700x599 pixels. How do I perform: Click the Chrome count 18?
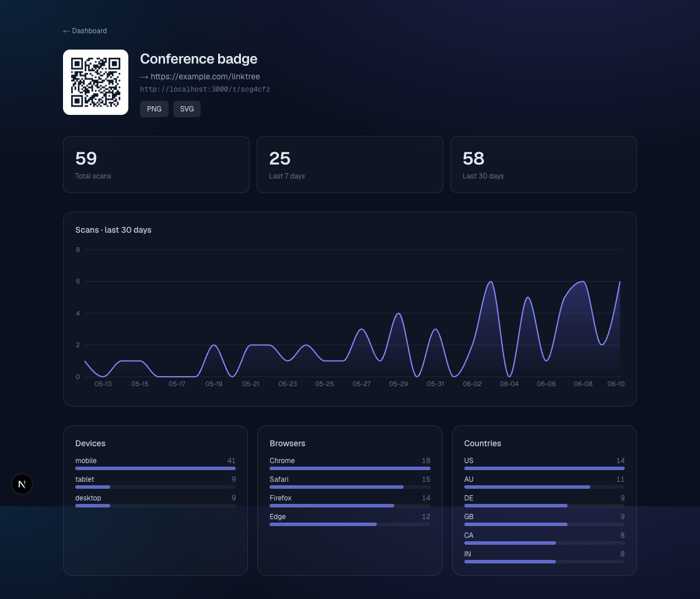tap(426, 461)
